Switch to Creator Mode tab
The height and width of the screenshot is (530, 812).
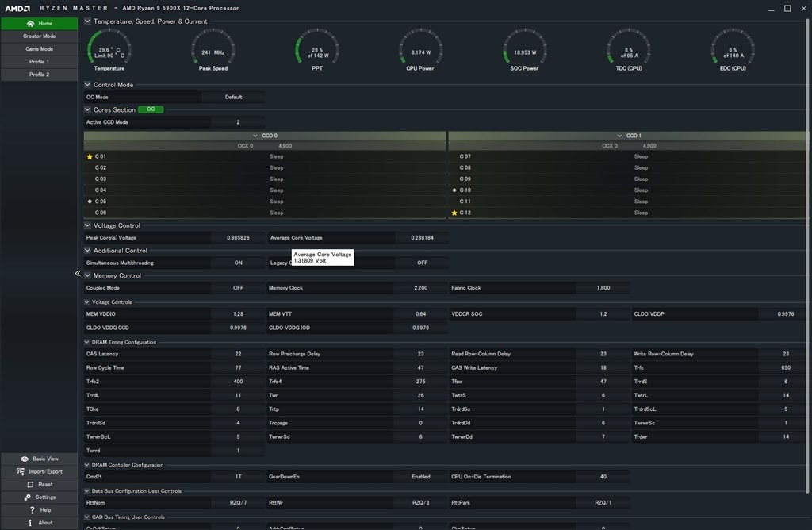pos(39,36)
